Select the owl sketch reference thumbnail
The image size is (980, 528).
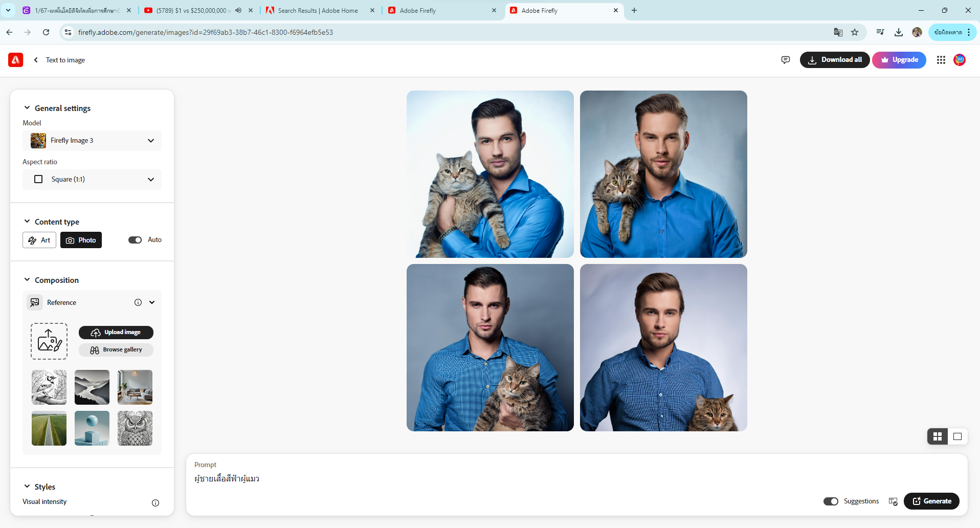click(x=135, y=428)
